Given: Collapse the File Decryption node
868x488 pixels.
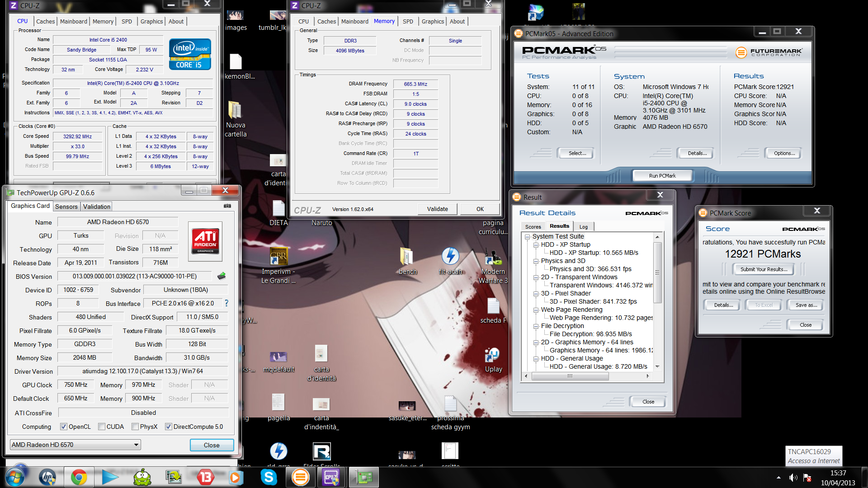Looking at the screenshot, I should 536,326.
